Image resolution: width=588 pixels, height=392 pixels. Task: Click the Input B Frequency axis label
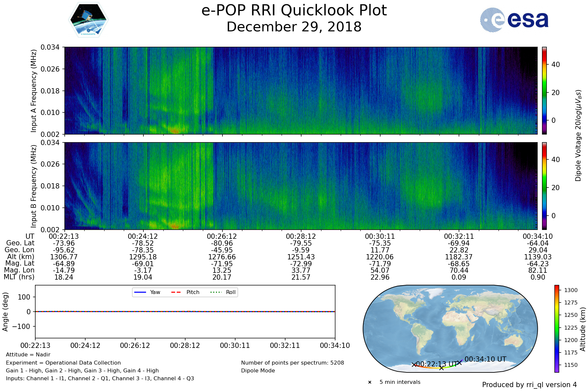[33, 186]
